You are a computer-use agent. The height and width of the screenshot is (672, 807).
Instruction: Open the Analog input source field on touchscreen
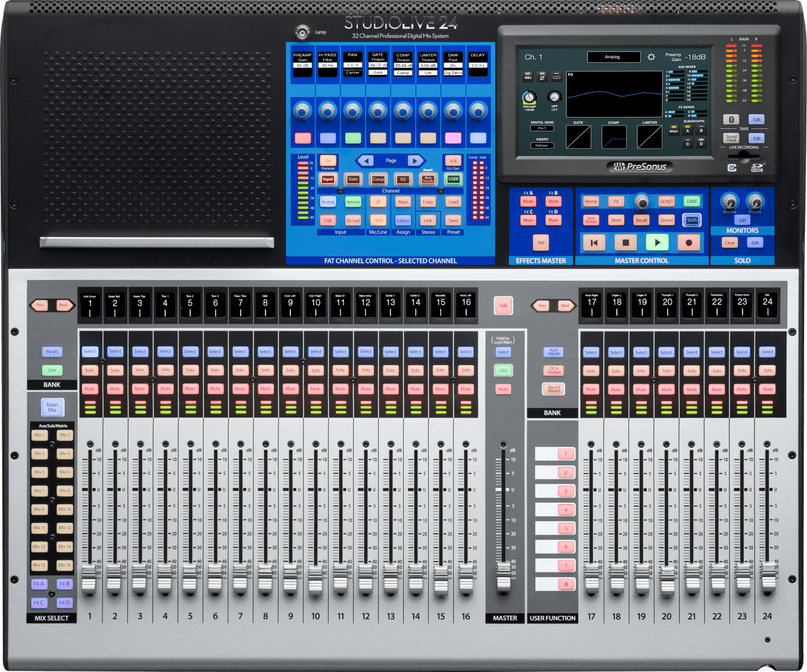[x=613, y=57]
